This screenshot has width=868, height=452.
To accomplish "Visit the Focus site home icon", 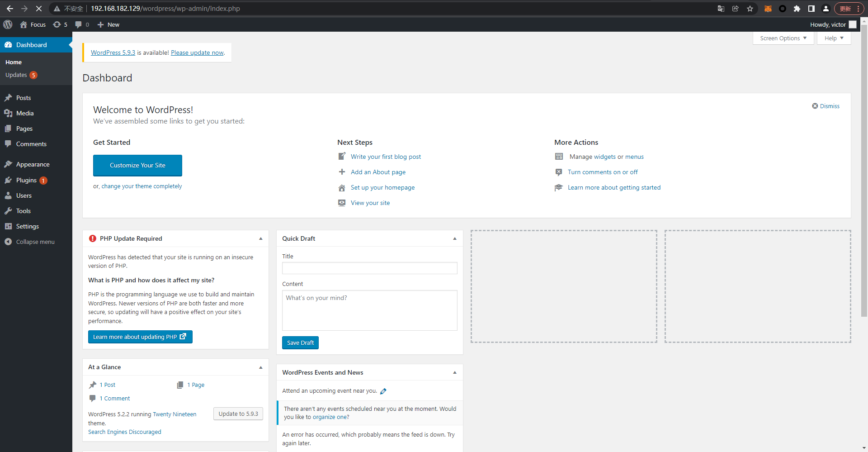I will pos(24,24).
